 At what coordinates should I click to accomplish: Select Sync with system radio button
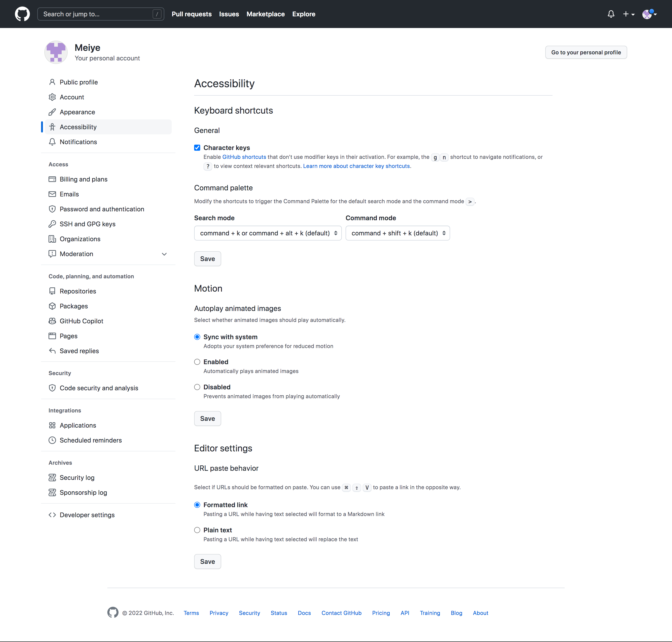pyautogui.click(x=197, y=337)
